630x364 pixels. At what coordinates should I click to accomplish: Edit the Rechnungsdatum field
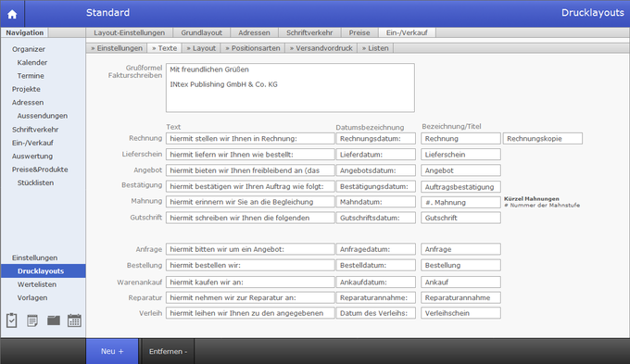(375, 139)
